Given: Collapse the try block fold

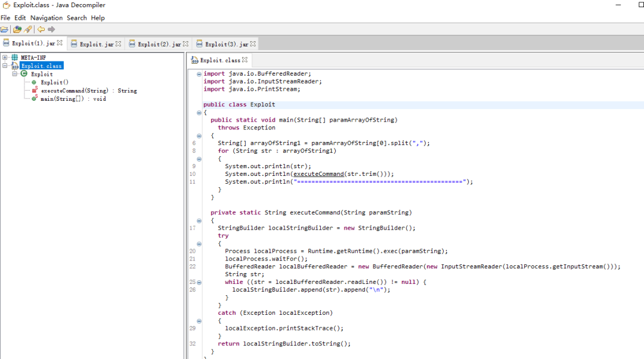Looking at the screenshot, I should tap(199, 244).
